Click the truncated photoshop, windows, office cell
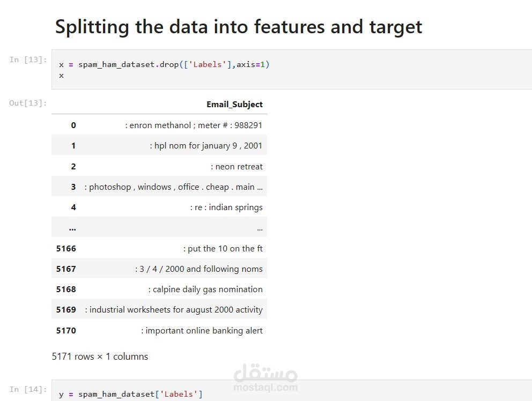The image size is (532, 401). tap(173, 187)
